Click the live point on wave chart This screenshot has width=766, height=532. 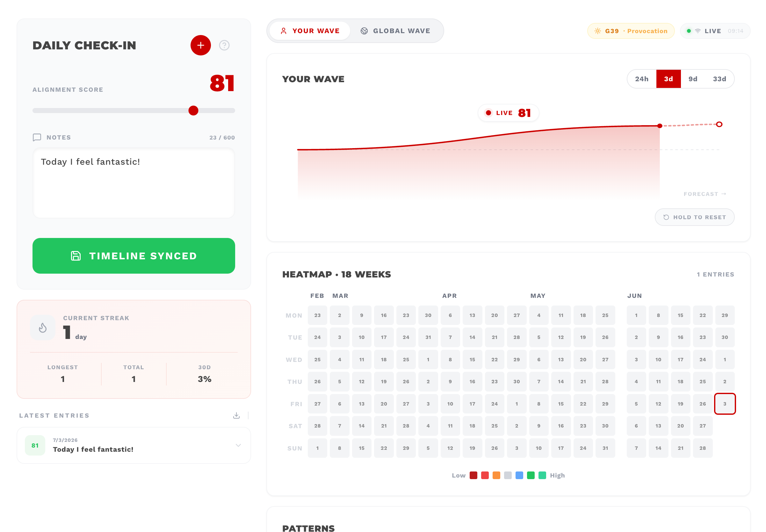click(660, 126)
